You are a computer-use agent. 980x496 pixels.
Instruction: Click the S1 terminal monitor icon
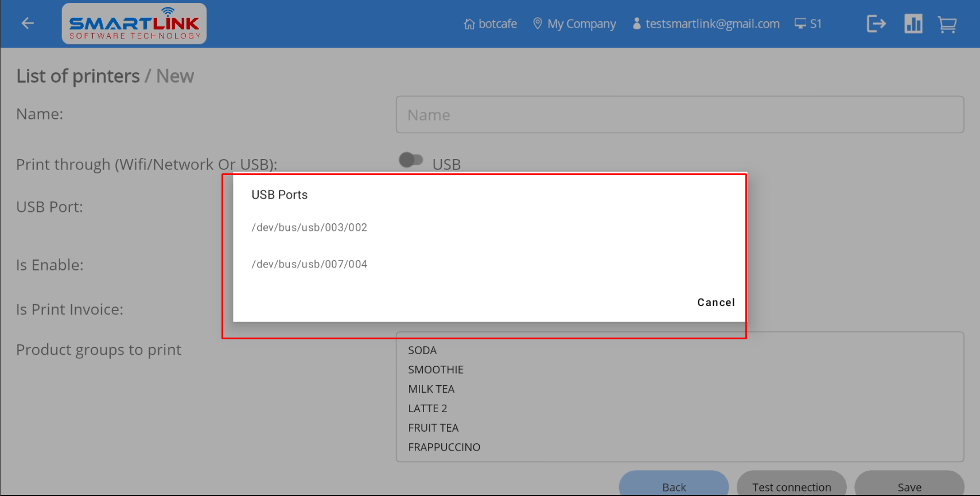[800, 24]
